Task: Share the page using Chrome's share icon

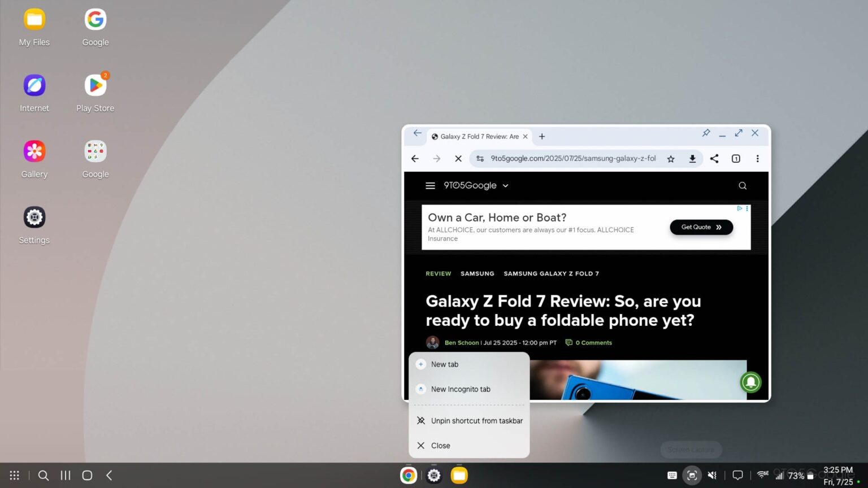Action: point(714,158)
